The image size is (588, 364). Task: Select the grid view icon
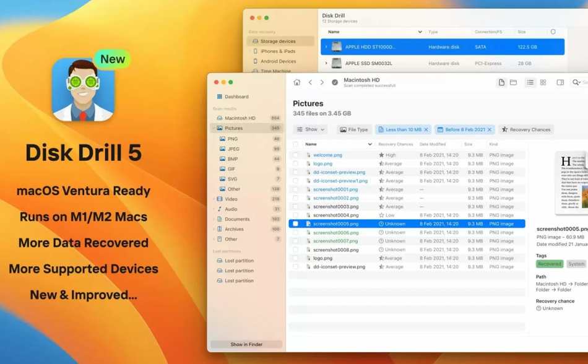click(543, 82)
